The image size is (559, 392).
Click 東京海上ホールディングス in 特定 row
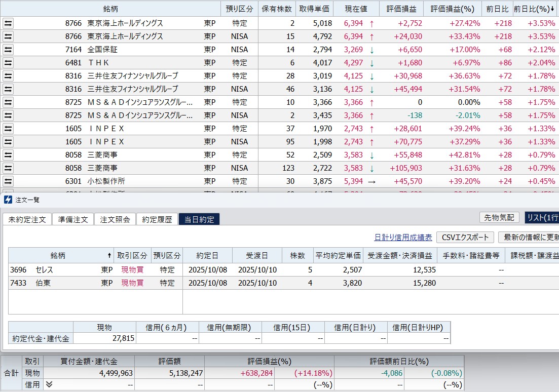click(125, 23)
